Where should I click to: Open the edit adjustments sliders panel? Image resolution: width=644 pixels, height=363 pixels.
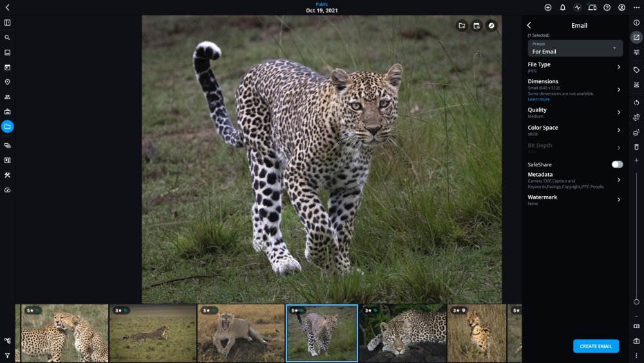[x=637, y=52]
